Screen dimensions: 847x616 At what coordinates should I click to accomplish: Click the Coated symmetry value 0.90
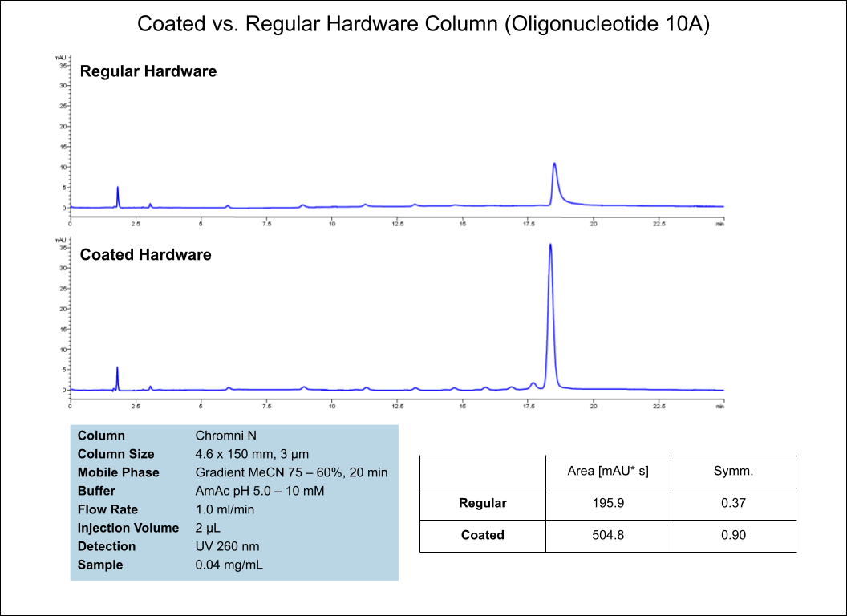(x=733, y=535)
